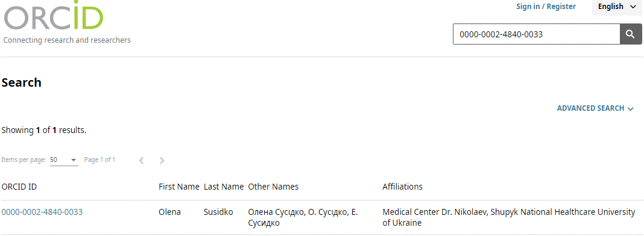Image resolution: width=644 pixels, height=236 pixels.
Task: Focus the ORCID search input field
Action: [x=537, y=34]
